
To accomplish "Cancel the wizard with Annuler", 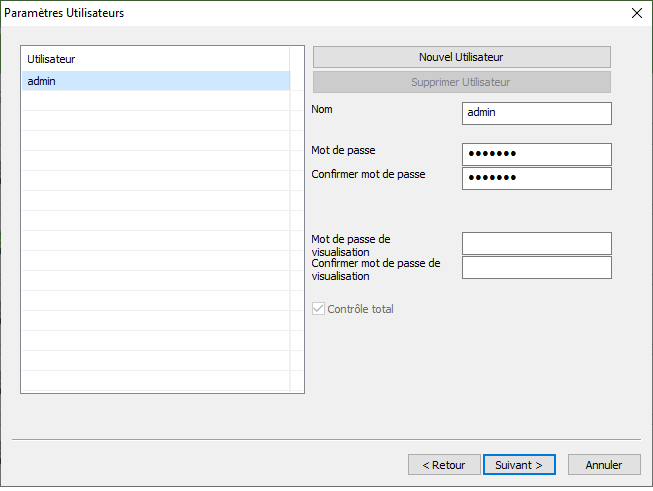I will point(603,465).
